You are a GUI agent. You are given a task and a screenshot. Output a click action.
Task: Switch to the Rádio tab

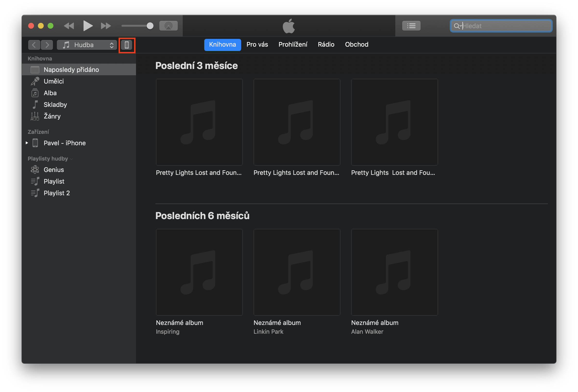click(326, 44)
